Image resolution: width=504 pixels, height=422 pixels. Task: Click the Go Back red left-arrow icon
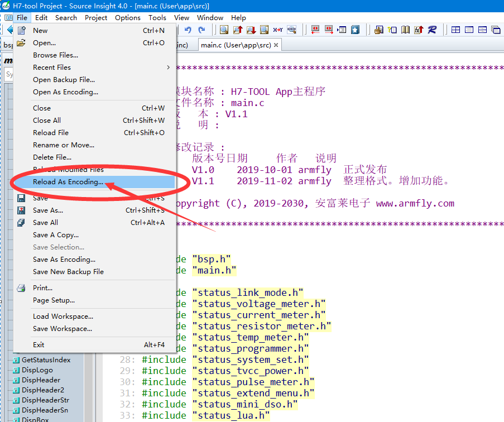click(x=315, y=30)
